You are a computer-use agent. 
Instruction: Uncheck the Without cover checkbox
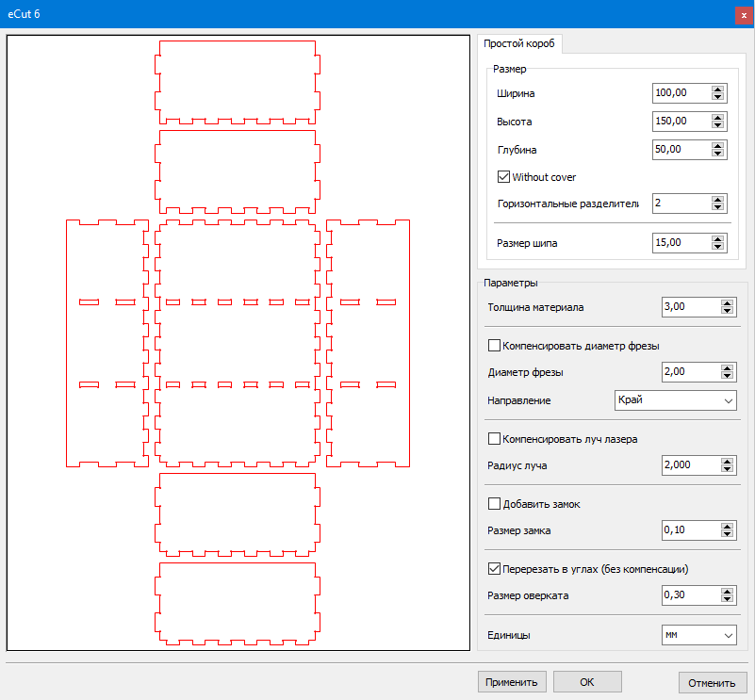(503, 177)
